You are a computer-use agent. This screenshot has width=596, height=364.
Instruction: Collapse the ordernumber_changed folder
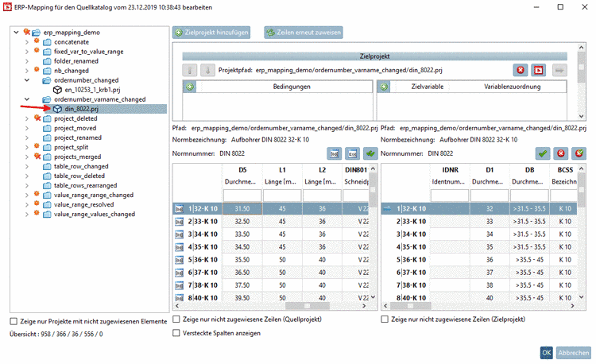[27, 80]
